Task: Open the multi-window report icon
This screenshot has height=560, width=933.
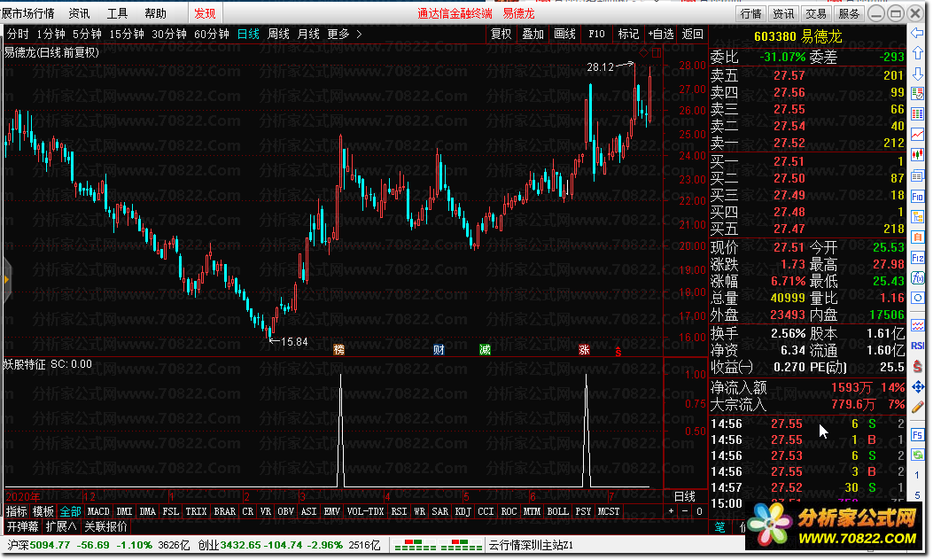Action: (x=918, y=175)
